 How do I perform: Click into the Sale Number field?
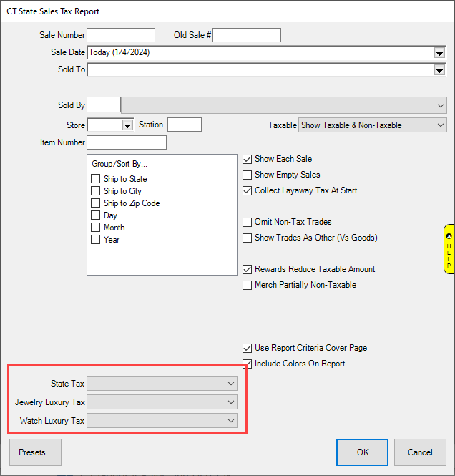click(120, 35)
